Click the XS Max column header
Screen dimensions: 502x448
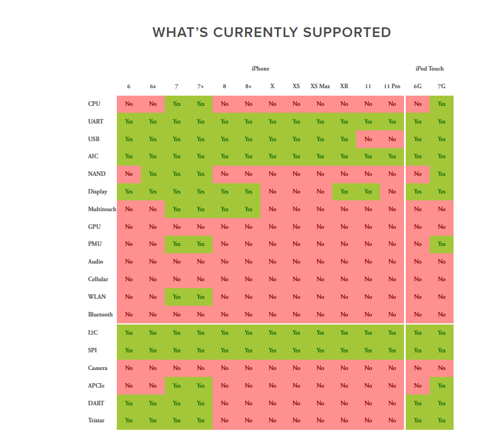coord(320,87)
